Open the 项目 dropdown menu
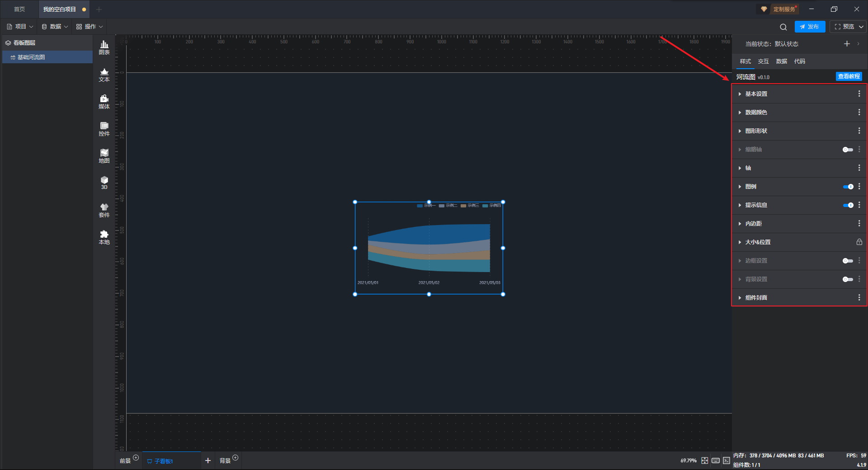868x470 pixels. click(20, 27)
